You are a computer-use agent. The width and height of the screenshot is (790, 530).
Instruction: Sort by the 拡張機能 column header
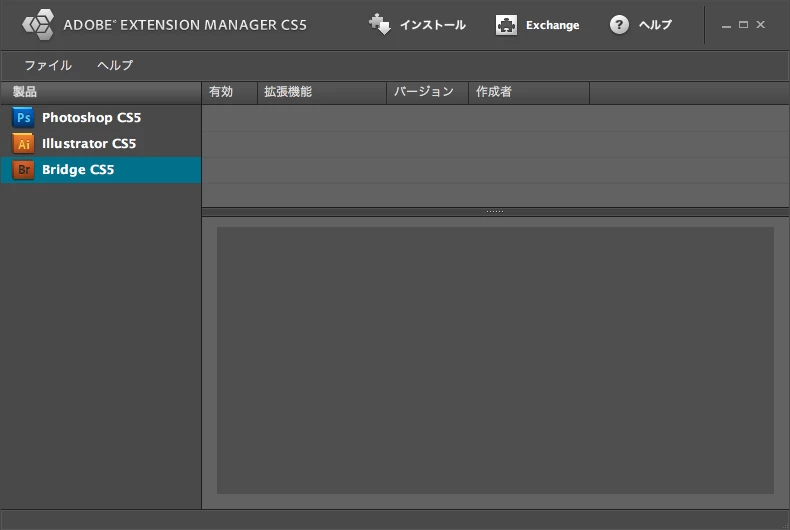[x=322, y=92]
